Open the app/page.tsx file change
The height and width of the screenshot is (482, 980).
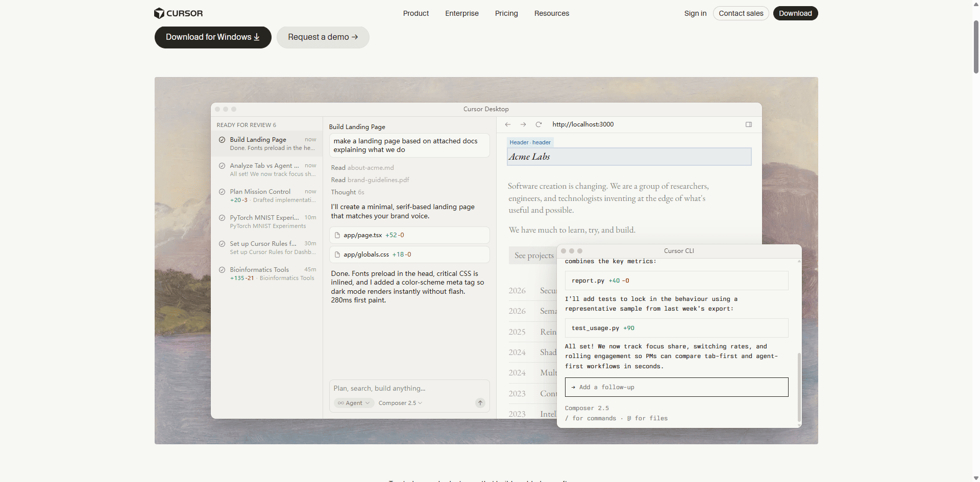409,235
